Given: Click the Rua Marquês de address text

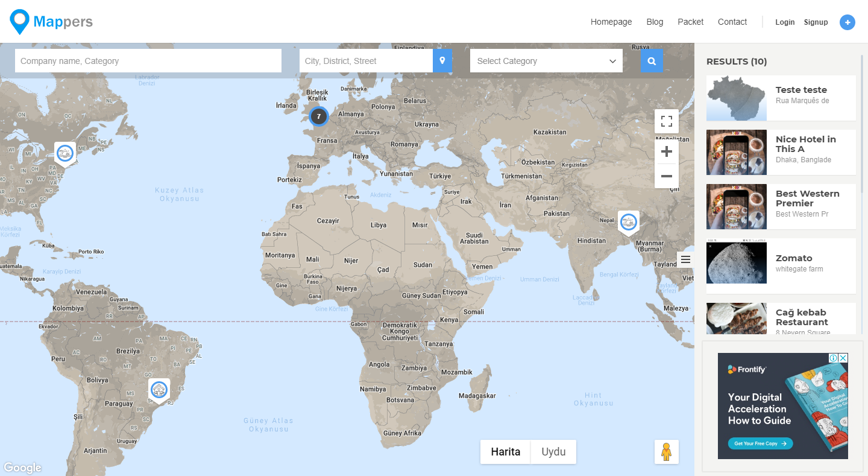Looking at the screenshot, I should click(802, 101).
